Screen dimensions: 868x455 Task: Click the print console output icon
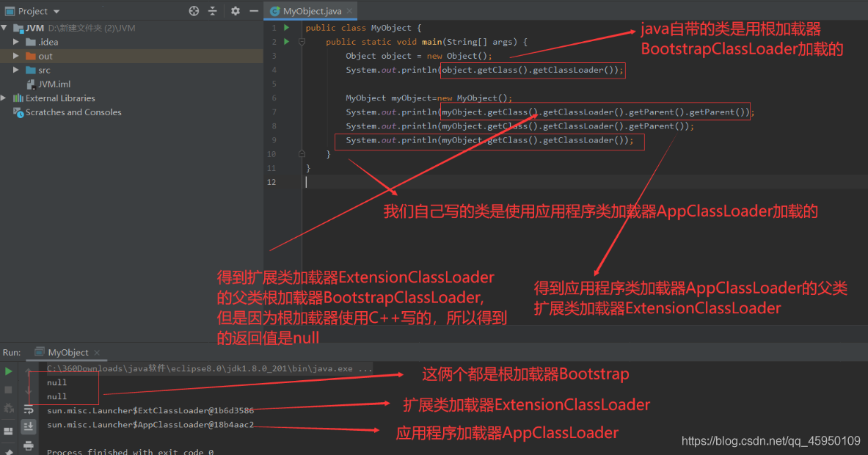click(29, 445)
